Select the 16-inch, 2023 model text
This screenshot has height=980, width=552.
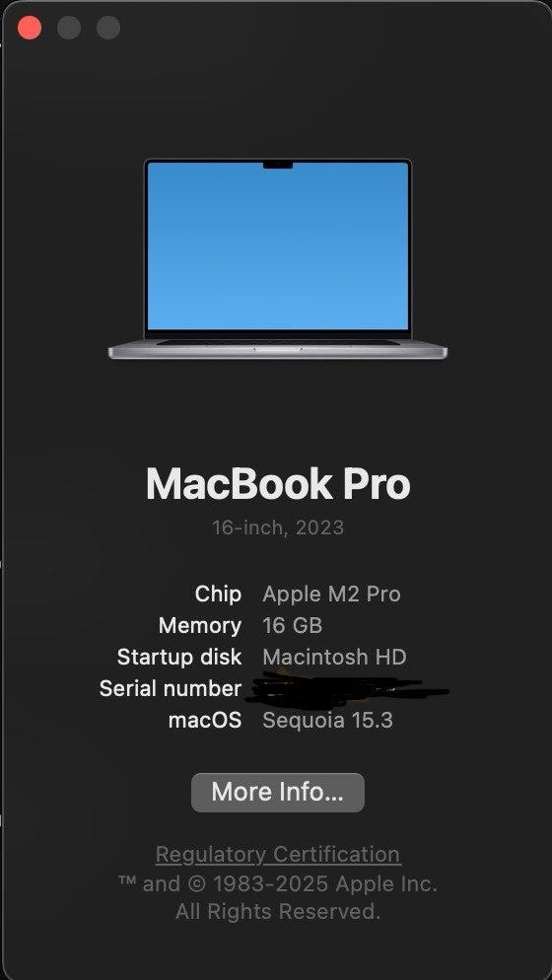pyautogui.click(x=278, y=527)
